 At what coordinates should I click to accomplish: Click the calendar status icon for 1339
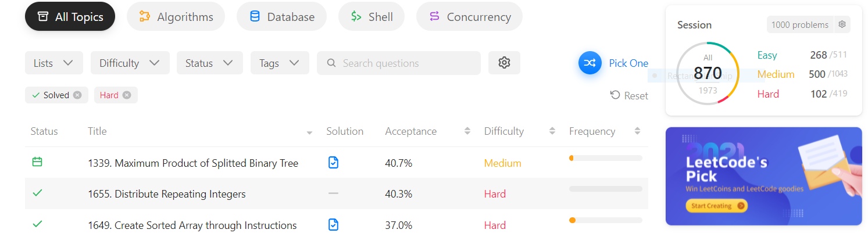(x=37, y=162)
